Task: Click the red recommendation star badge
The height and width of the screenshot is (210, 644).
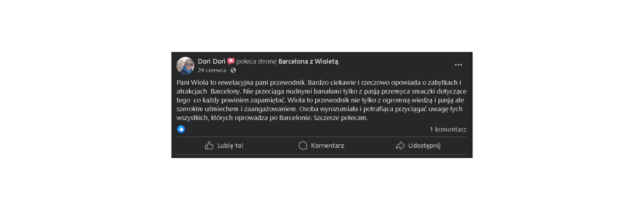Action: [x=231, y=61]
